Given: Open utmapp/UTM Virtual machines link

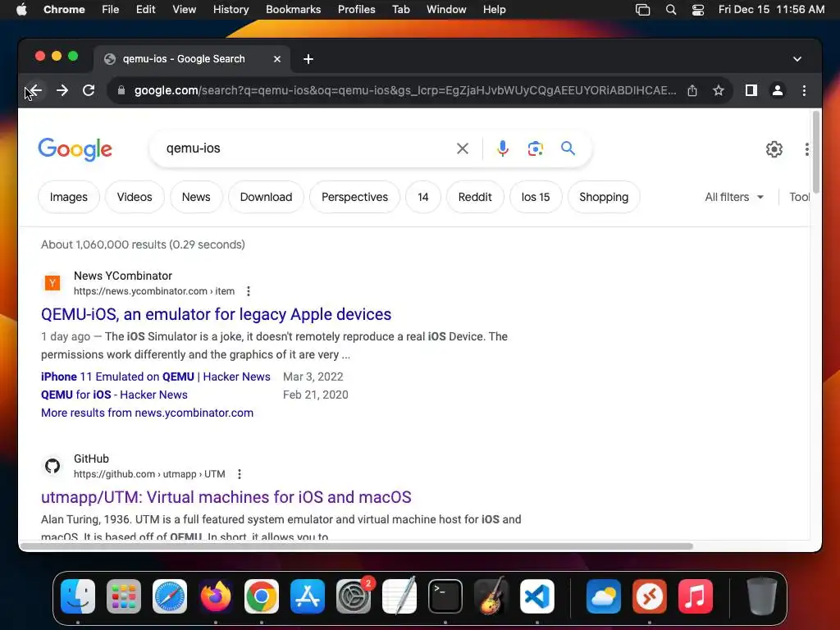Looking at the screenshot, I should tap(226, 497).
